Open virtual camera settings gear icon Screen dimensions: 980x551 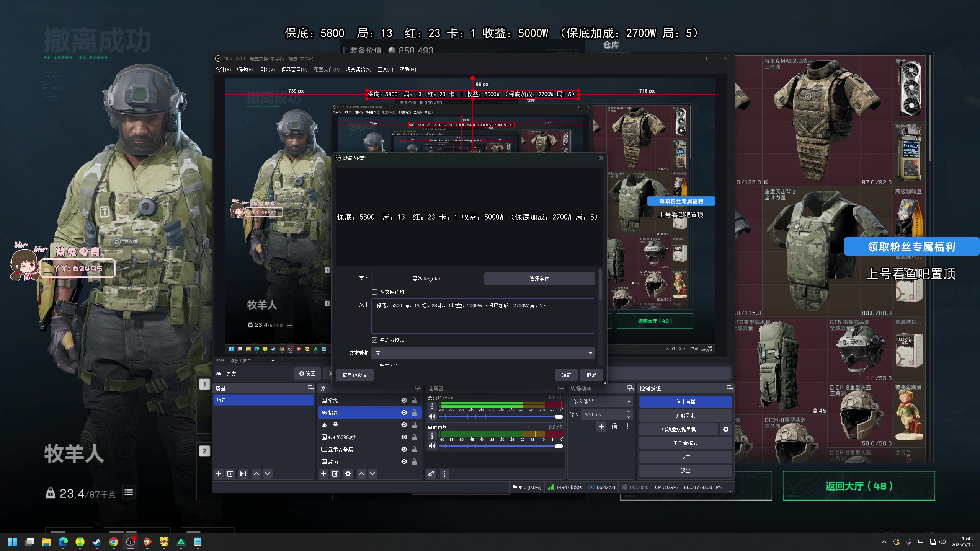[x=726, y=429]
